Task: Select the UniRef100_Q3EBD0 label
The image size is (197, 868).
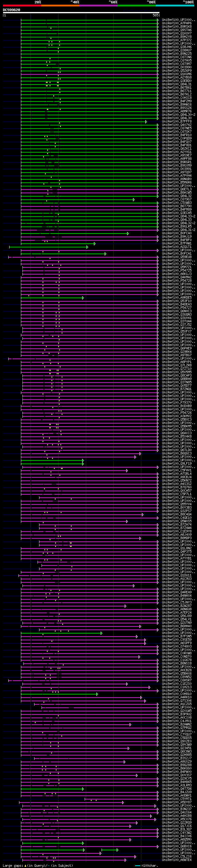Action: 176,81
